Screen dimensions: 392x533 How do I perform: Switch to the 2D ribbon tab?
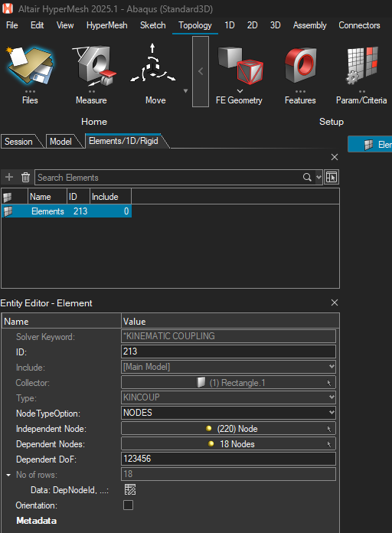click(x=252, y=25)
